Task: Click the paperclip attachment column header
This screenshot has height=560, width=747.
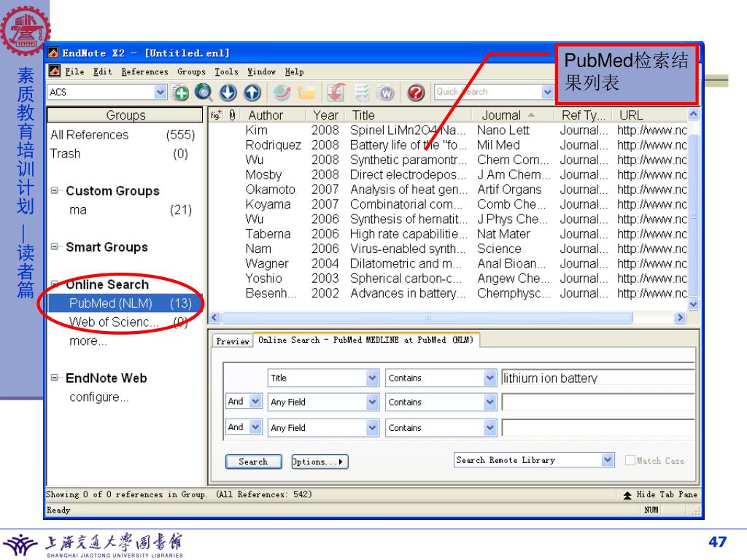Action: click(232, 114)
